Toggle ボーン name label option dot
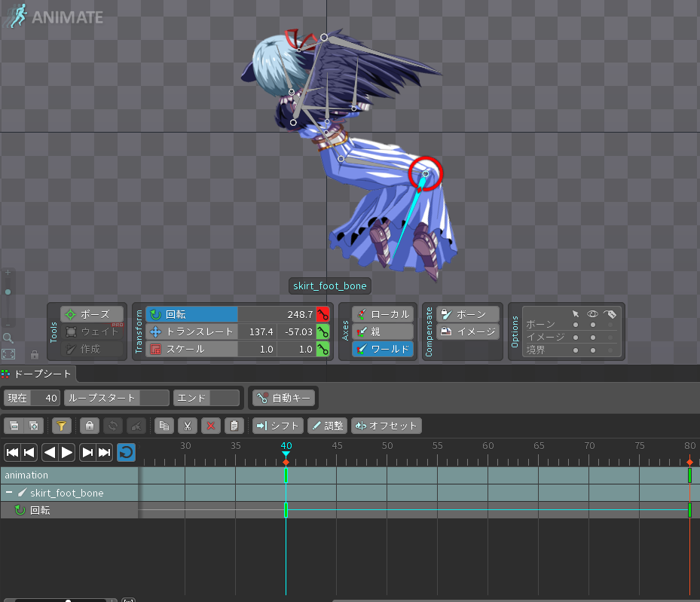The image size is (700, 602). point(610,325)
